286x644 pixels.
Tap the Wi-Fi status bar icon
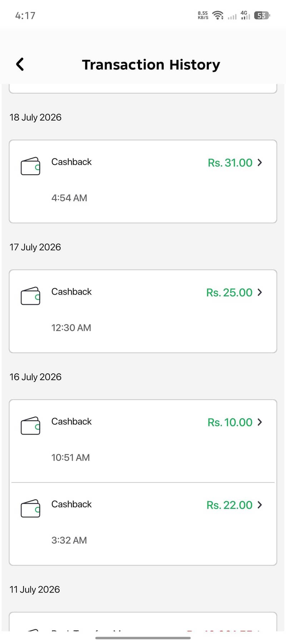pos(218,15)
